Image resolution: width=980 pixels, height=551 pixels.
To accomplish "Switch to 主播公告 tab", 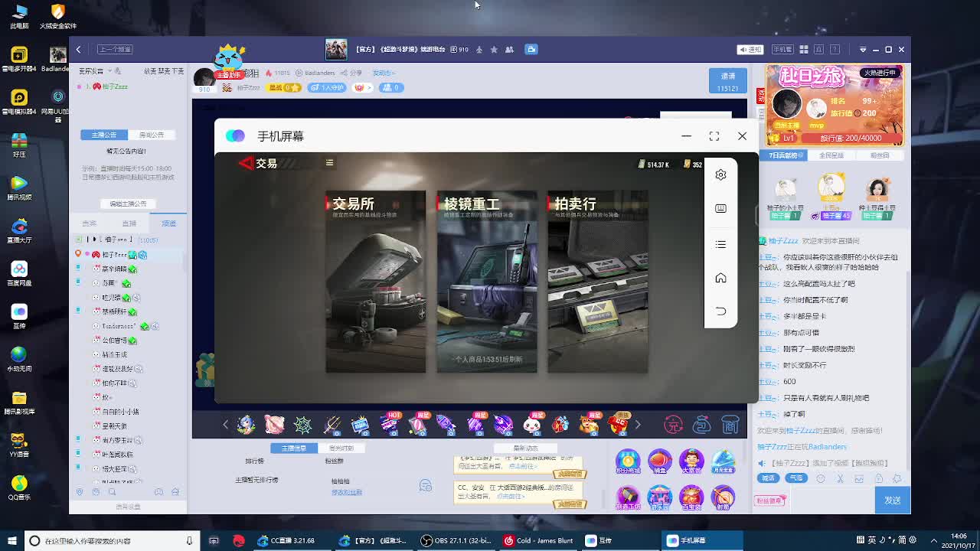I will coord(104,135).
